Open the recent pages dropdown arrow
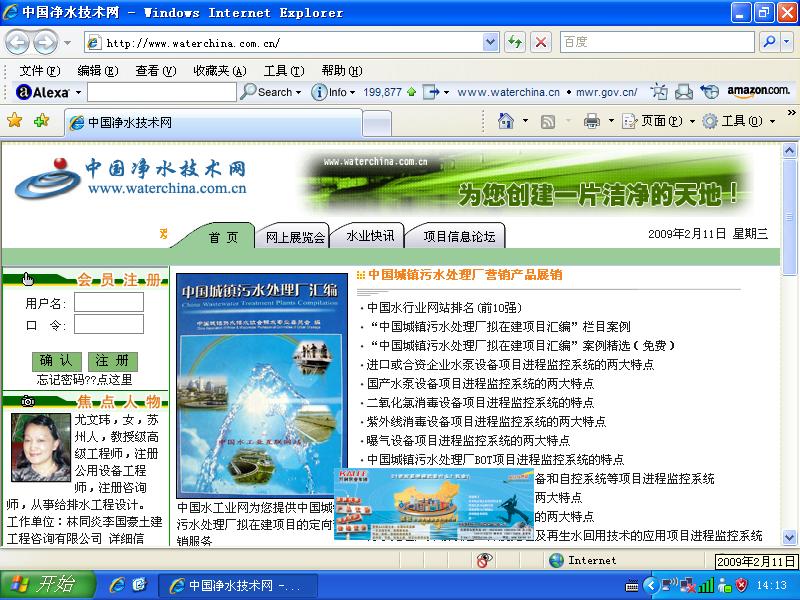Screen dimensions: 800x600 click(67, 42)
